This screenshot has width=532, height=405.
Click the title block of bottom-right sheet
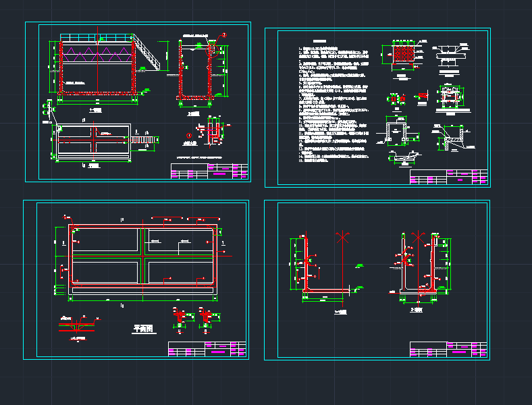[x=448, y=350]
